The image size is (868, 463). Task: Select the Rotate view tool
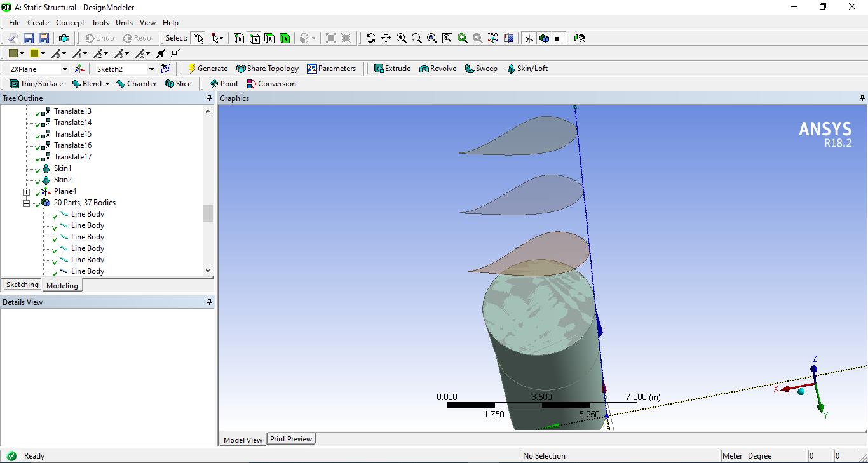[x=371, y=38]
